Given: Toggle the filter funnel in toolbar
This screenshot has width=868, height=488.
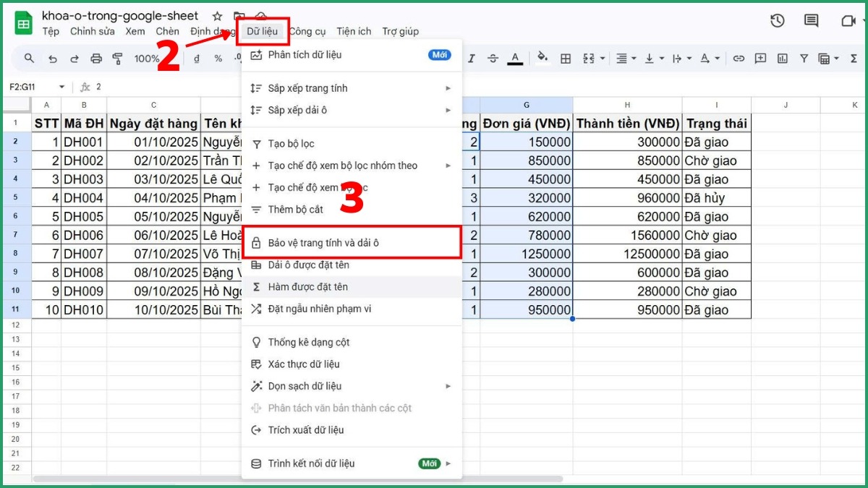Looking at the screenshot, I should (x=804, y=59).
